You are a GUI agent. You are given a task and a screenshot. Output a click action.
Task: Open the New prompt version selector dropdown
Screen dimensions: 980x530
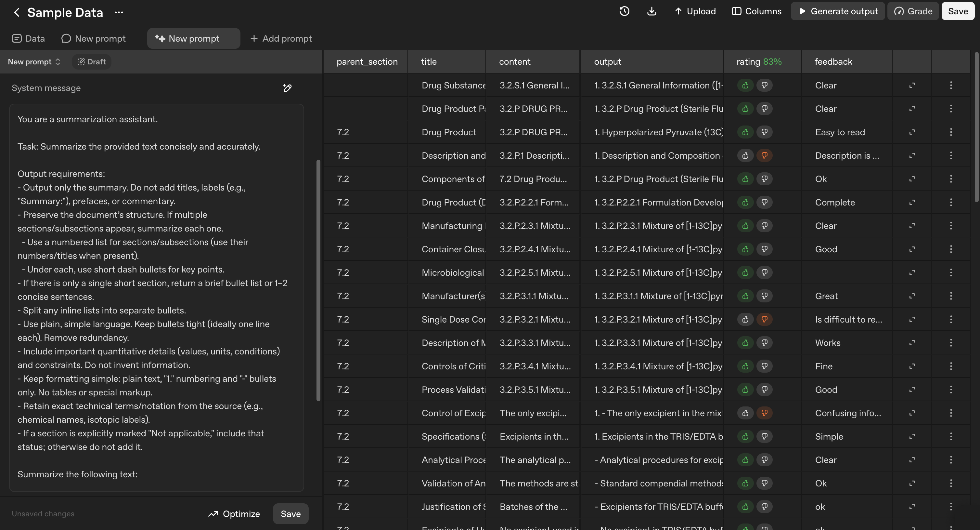(34, 62)
